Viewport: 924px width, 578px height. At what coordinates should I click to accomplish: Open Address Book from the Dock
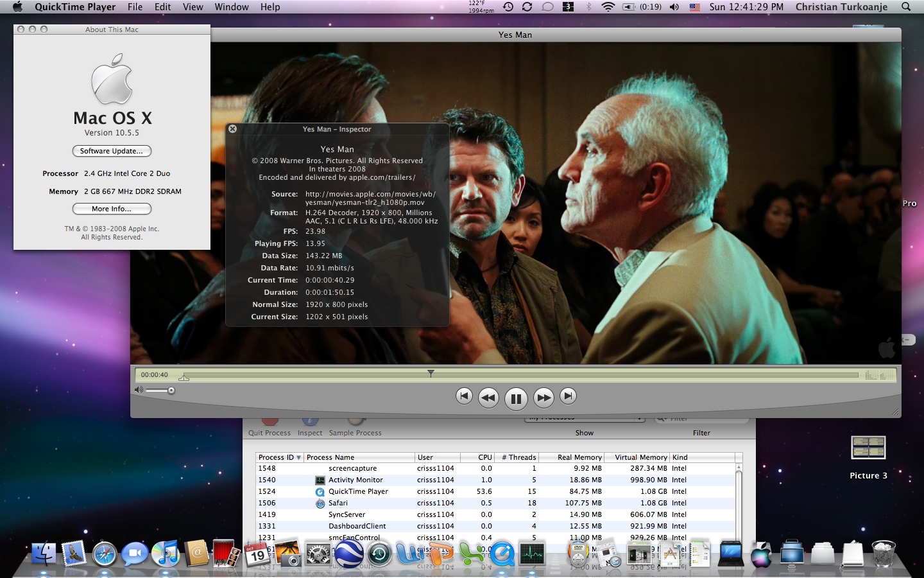coord(196,553)
